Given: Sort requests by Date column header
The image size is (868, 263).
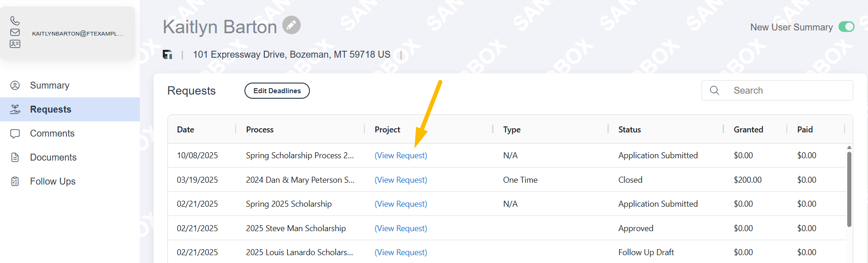Looking at the screenshot, I should pyautogui.click(x=185, y=130).
